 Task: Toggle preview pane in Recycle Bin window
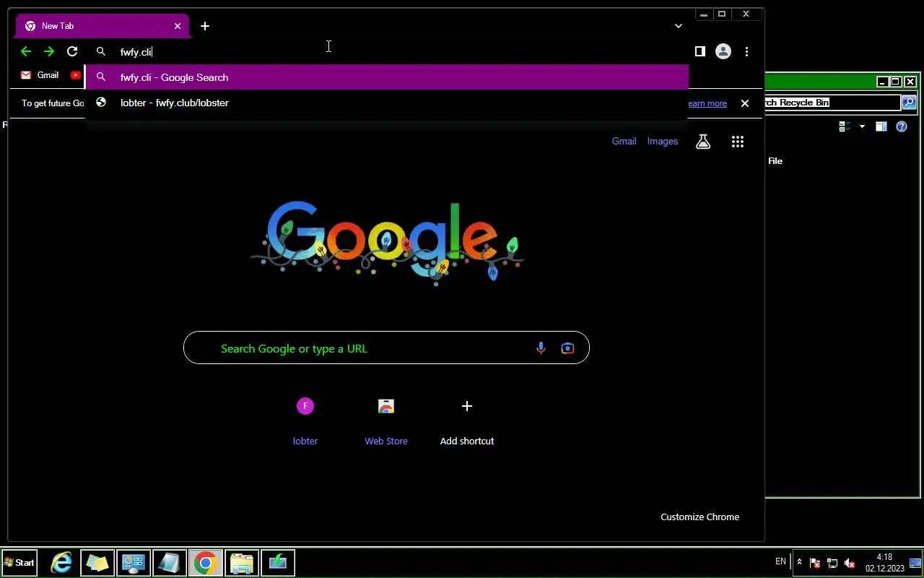[x=881, y=126]
